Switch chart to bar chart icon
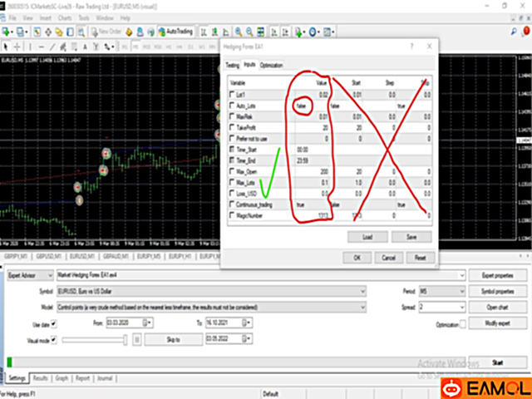 point(204,32)
